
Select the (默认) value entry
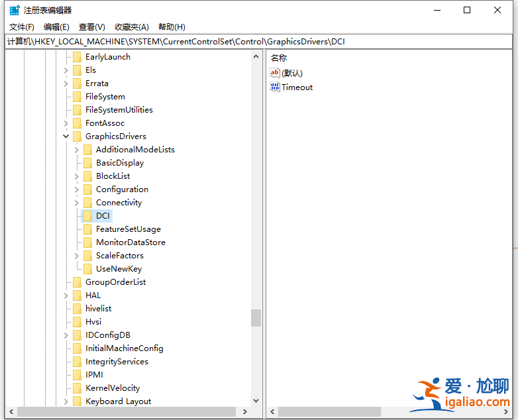(x=292, y=73)
